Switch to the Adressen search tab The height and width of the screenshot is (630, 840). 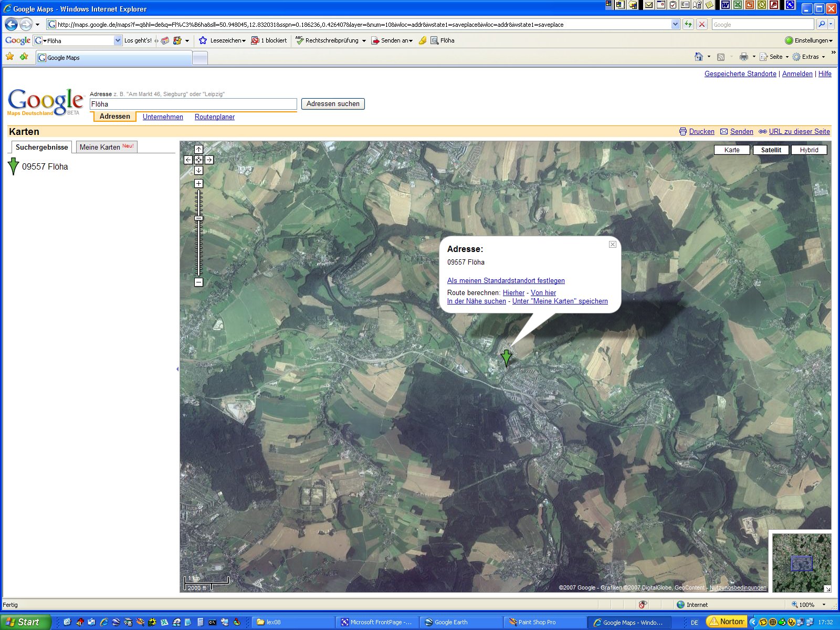(114, 117)
